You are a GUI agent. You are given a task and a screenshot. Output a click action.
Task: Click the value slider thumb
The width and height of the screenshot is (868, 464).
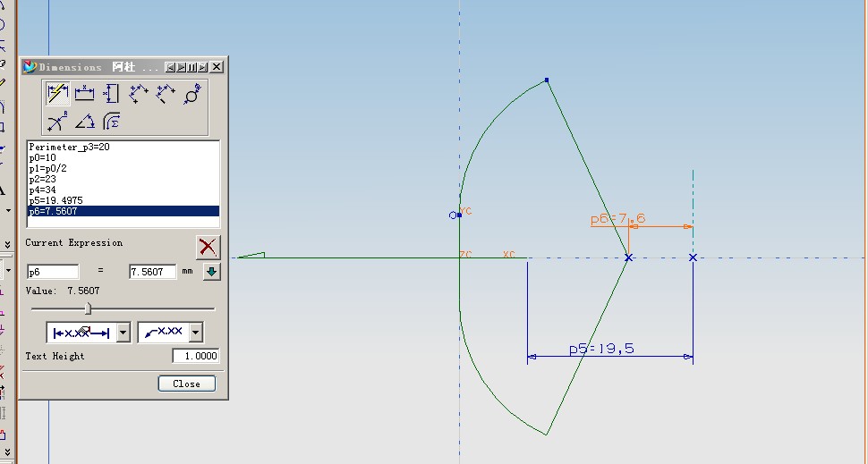click(88, 308)
